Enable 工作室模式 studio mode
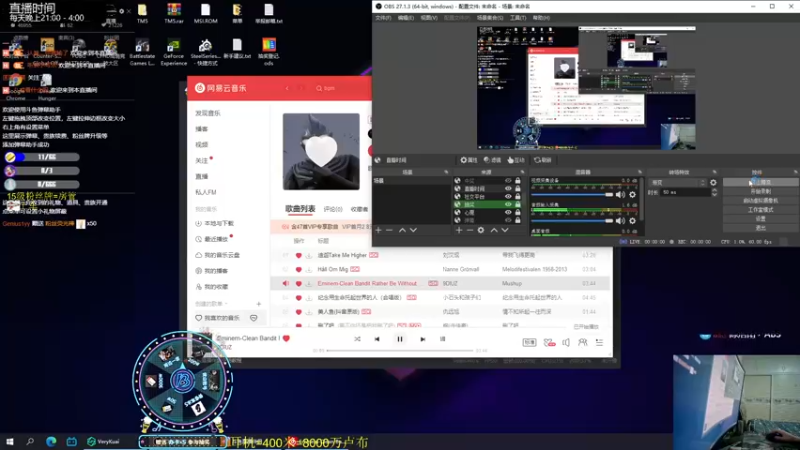Image resolution: width=800 pixels, height=450 pixels. point(761,210)
